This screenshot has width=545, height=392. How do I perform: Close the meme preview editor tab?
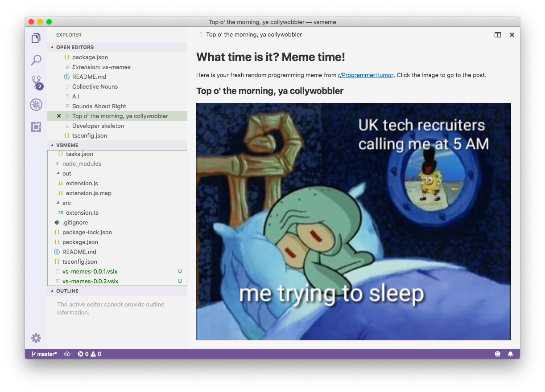tap(512, 35)
